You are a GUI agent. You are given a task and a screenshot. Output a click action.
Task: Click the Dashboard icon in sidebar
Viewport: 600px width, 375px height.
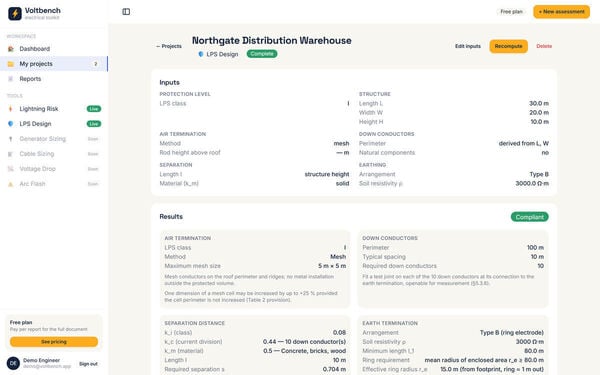point(11,49)
